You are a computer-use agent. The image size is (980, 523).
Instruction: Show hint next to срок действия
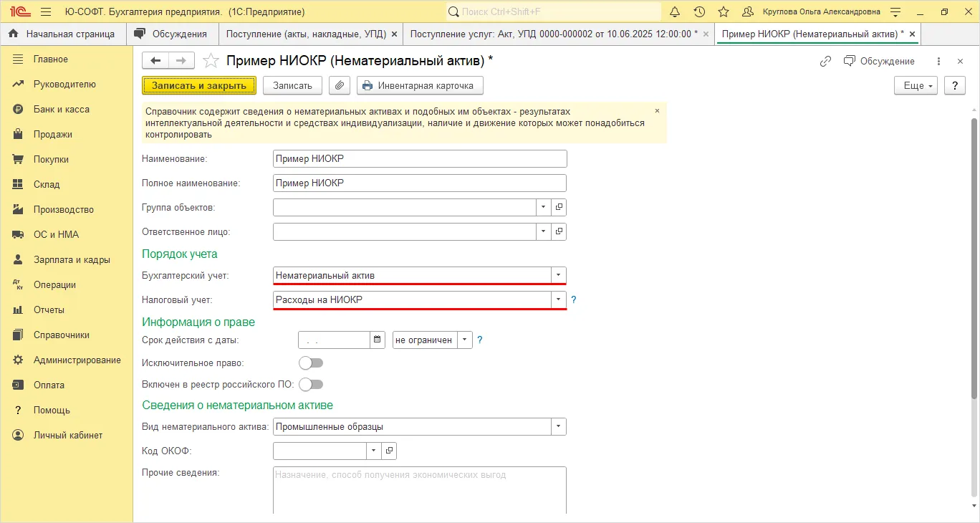(x=480, y=340)
